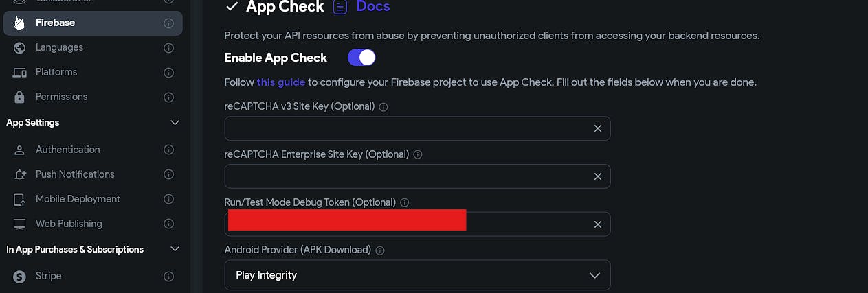This screenshot has height=293, width=868.
Task: Collapse In App Purchases & Subscriptions section
Action: [175, 249]
